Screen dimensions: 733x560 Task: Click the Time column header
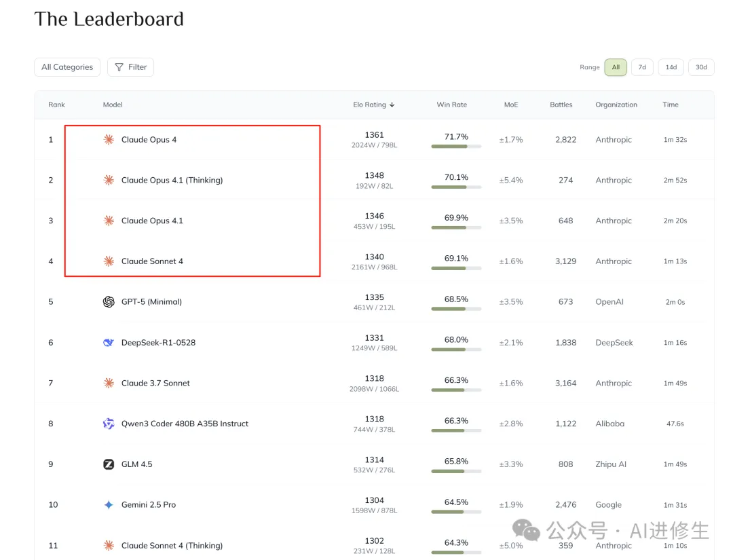(x=671, y=105)
